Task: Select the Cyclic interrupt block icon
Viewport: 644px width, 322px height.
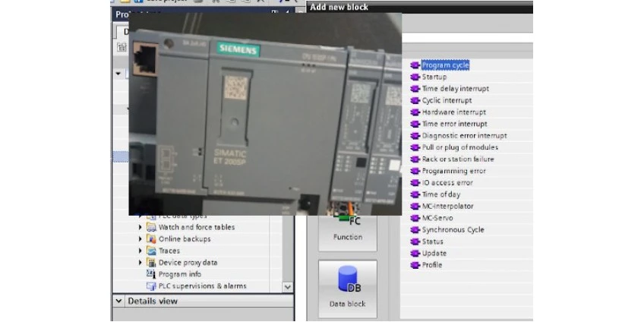Action: coord(415,100)
